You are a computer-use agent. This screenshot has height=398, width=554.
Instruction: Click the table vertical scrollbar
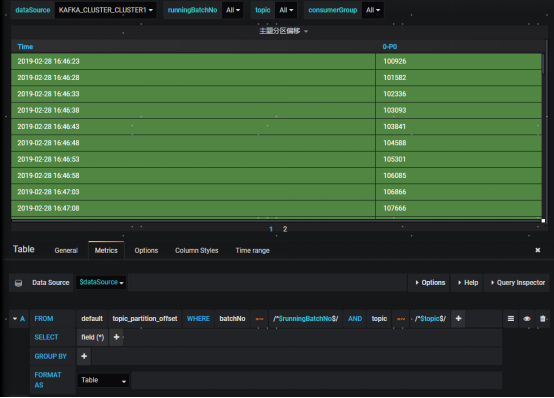[x=543, y=64]
